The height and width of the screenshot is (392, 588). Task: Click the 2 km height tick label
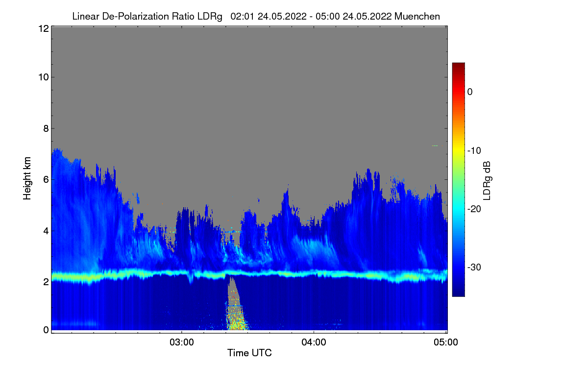(x=46, y=281)
